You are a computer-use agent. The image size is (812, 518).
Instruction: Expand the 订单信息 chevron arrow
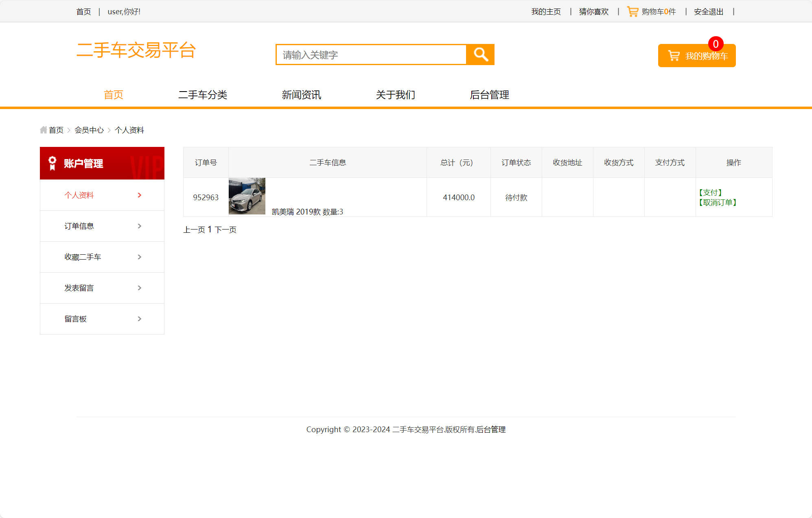(140, 226)
